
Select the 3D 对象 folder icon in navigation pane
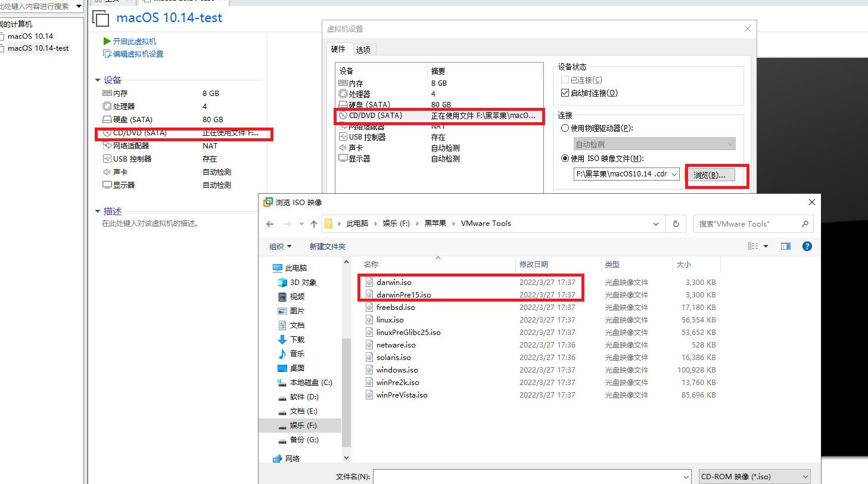point(282,282)
